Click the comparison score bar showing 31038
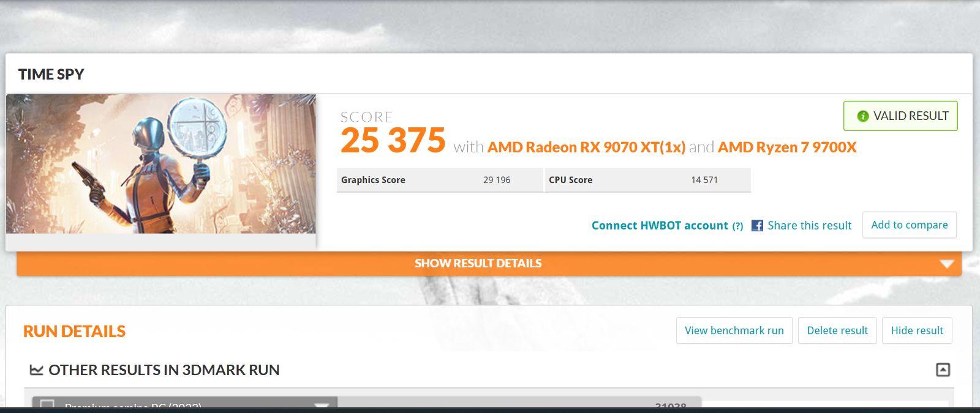 click(518, 404)
